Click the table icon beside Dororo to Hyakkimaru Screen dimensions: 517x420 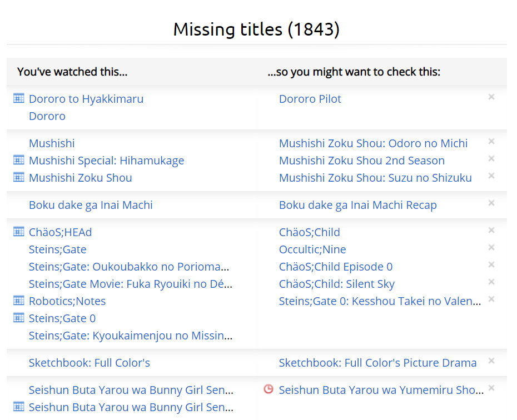[x=18, y=98]
